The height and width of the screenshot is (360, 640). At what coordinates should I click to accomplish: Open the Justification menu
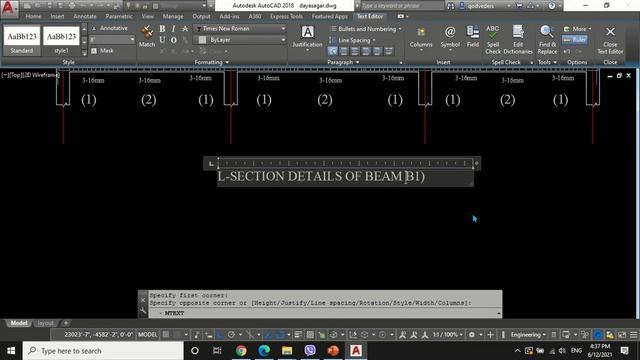(x=307, y=38)
